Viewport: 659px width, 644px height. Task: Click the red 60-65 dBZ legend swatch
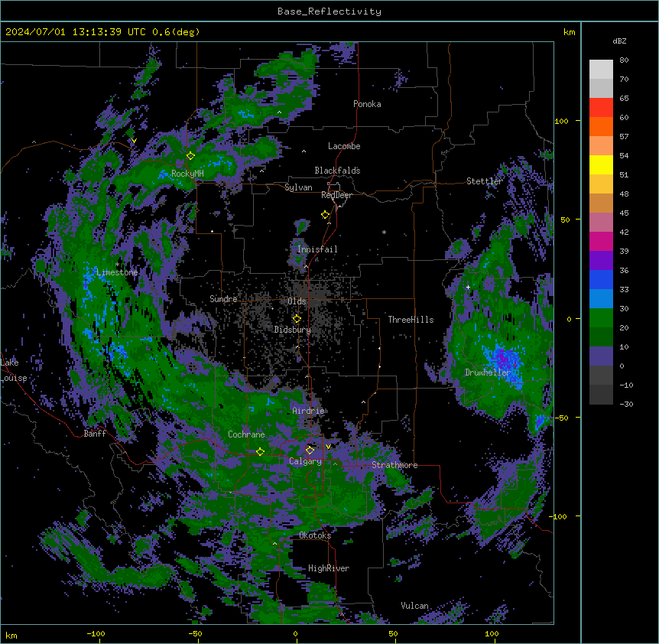click(x=601, y=108)
